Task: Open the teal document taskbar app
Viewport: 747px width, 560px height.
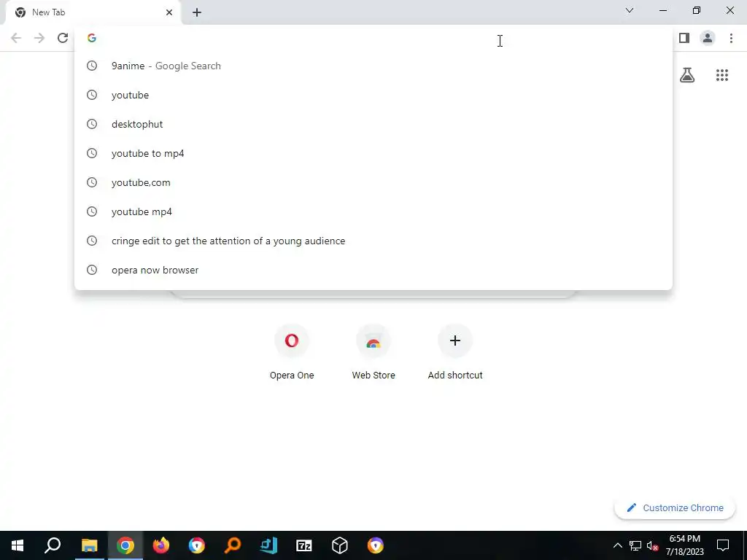Action: tap(268, 545)
